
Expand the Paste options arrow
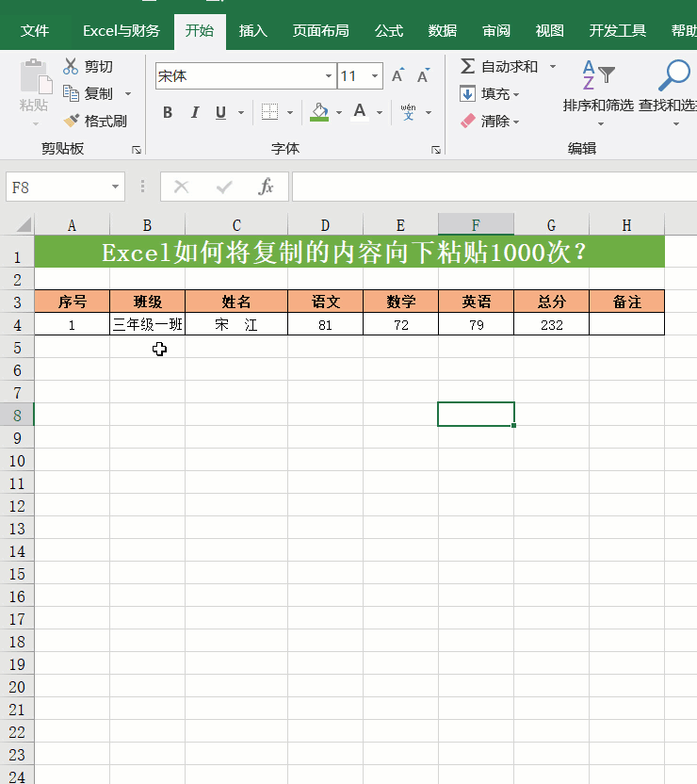coord(35,123)
